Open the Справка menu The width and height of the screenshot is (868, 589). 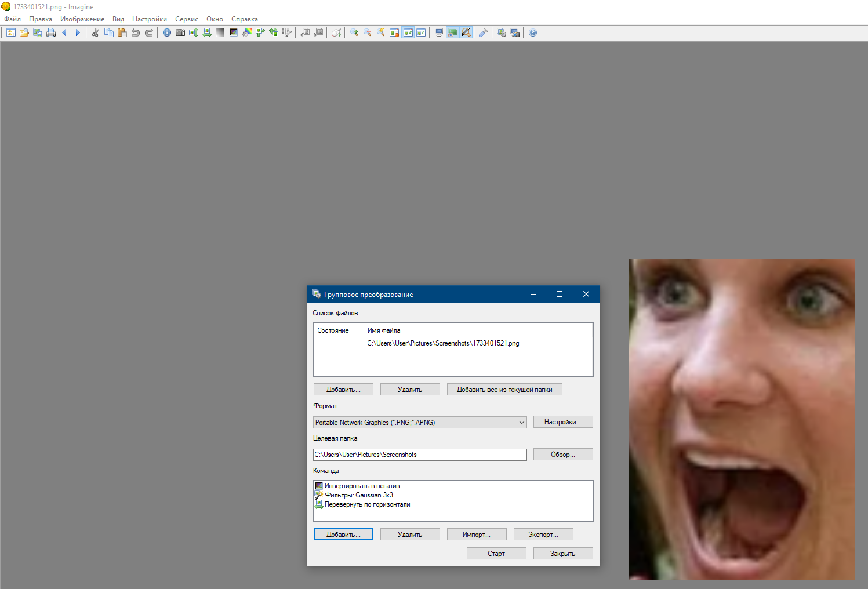click(245, 19)
